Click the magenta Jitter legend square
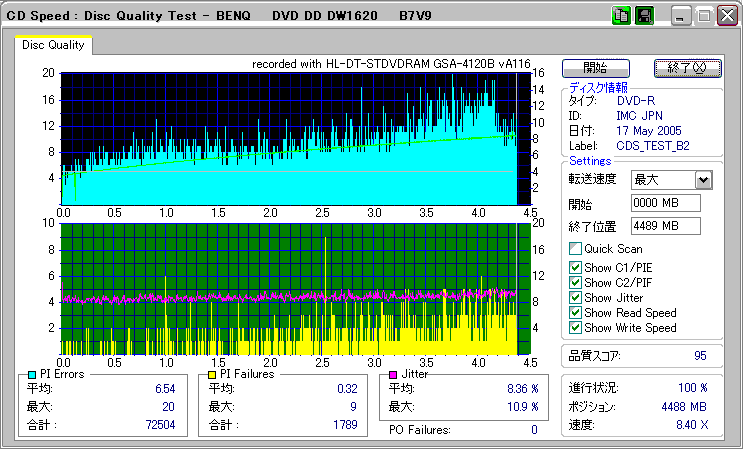743x449 pixels. coord(394,374)
